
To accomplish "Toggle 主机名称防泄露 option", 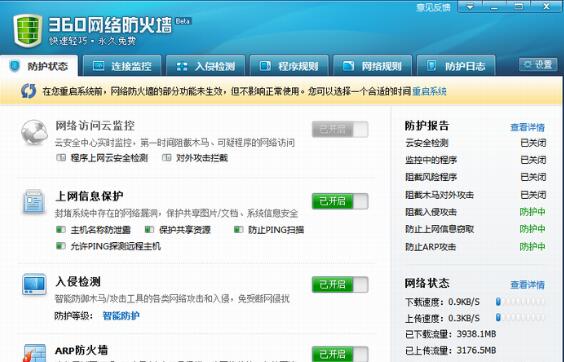I will point(94,230).
